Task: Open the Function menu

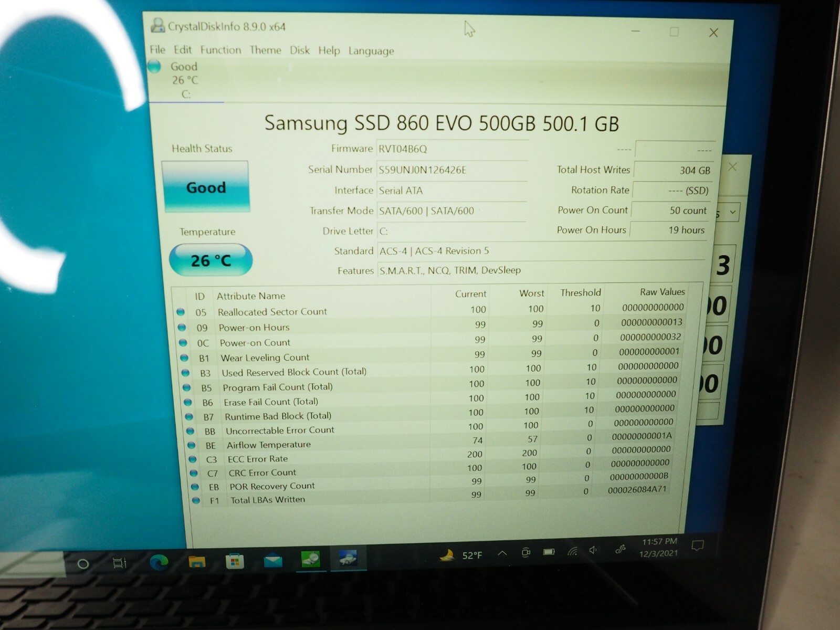Action: 220,50
